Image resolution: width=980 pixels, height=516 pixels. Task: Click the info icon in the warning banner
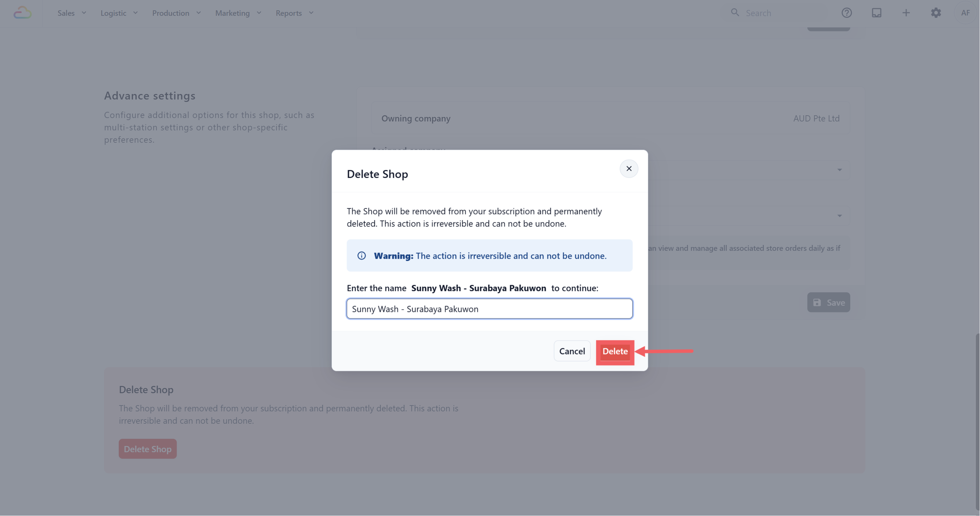361,256
